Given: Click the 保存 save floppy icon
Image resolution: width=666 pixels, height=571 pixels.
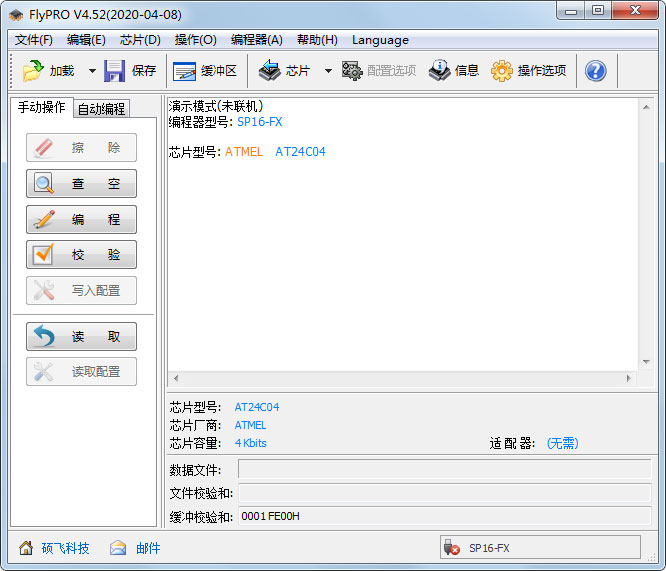Looking at the screenshot, I should 114,71.
